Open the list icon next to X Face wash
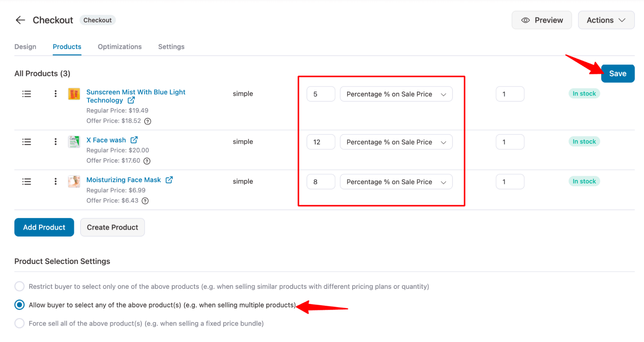 click(x=26, y=142)
